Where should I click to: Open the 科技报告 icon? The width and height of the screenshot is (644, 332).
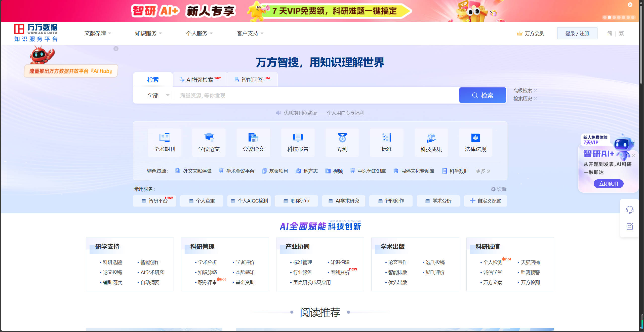(298, 138)
